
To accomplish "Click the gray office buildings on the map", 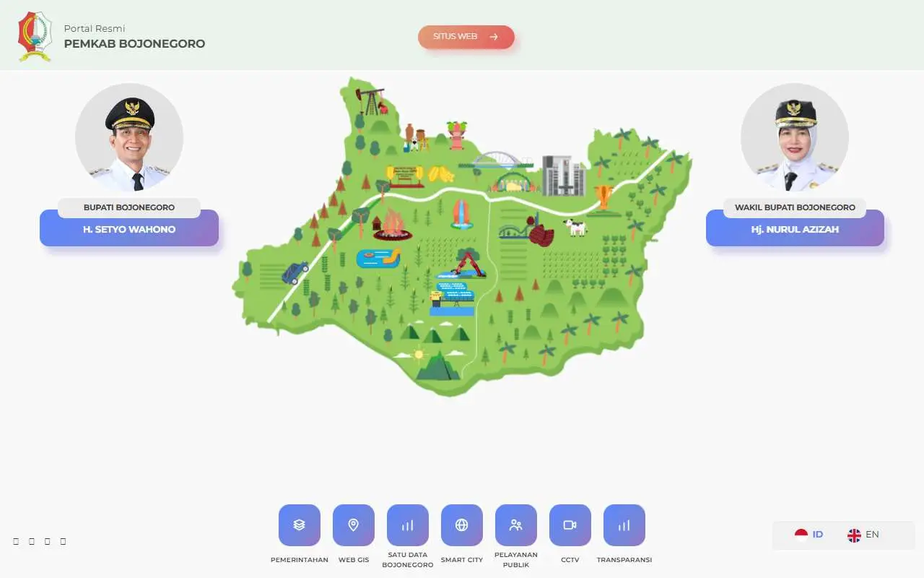I will point(563,176).
